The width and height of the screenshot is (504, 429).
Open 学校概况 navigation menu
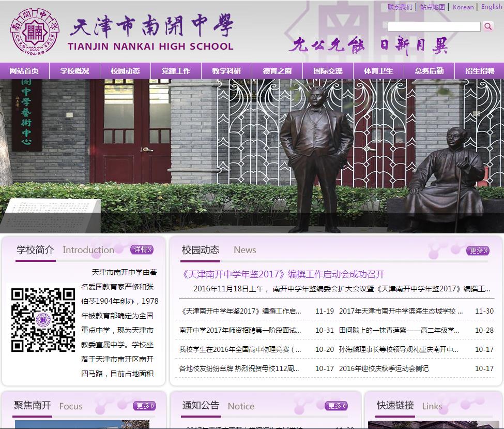(x=74, y=71)
